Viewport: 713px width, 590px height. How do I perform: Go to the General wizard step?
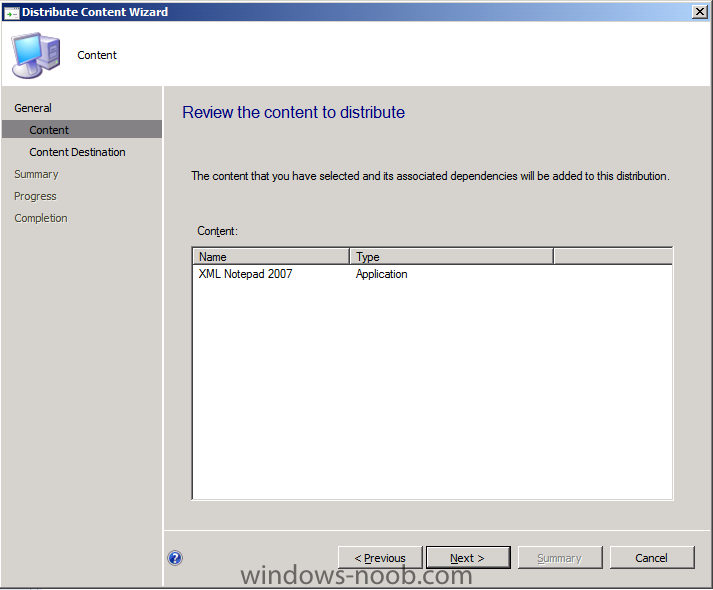point(33,108)
